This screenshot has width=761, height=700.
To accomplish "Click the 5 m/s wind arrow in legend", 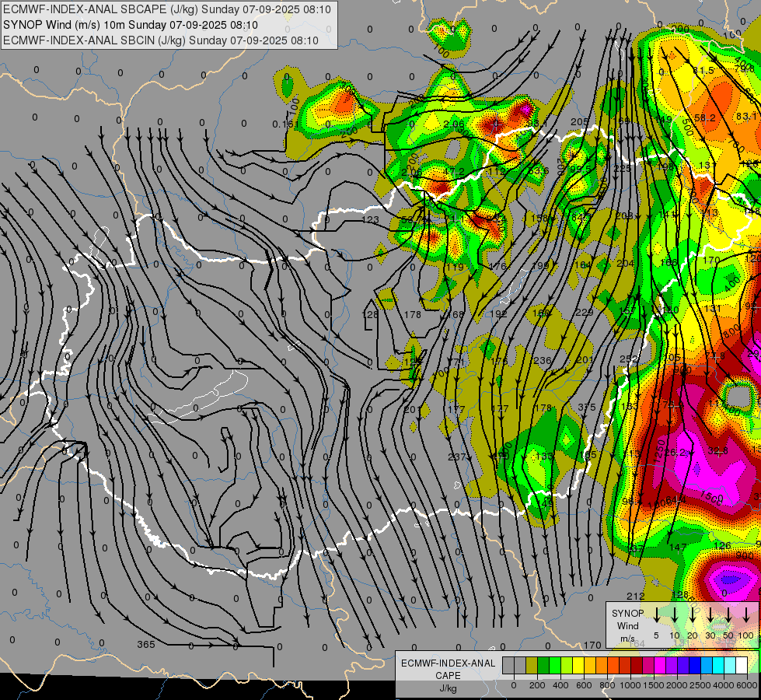I will (x=657, y=614).
